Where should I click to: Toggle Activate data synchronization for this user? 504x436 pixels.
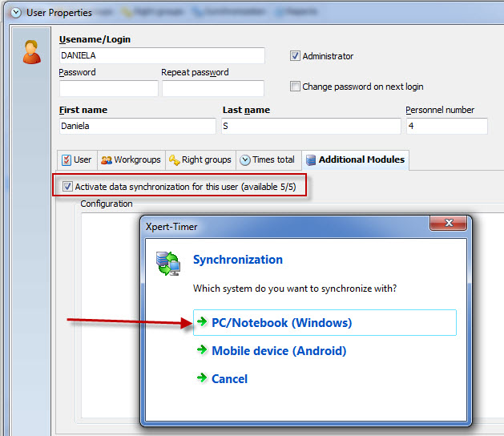(x=67, y=187)
